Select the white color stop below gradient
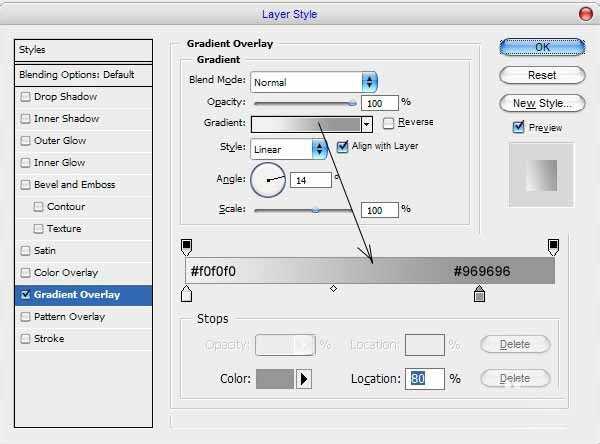Viewport: 600px width, 444px height. click(x=186, y=294)
